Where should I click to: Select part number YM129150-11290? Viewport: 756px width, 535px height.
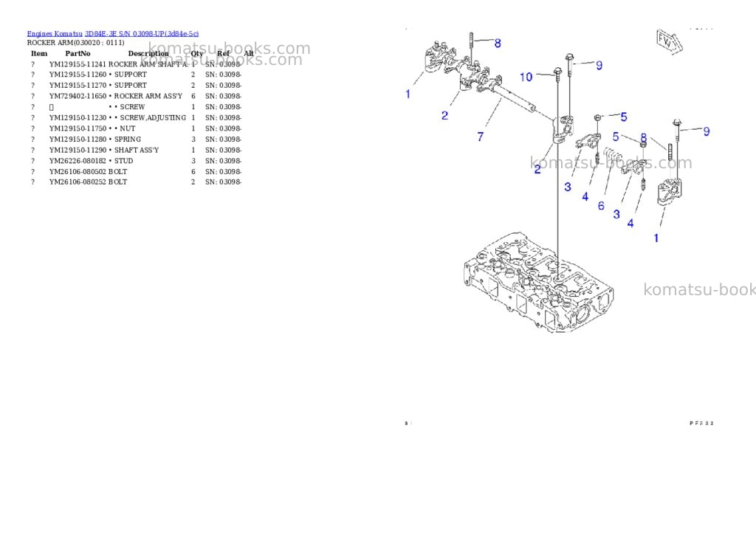(x=78, y=151)
